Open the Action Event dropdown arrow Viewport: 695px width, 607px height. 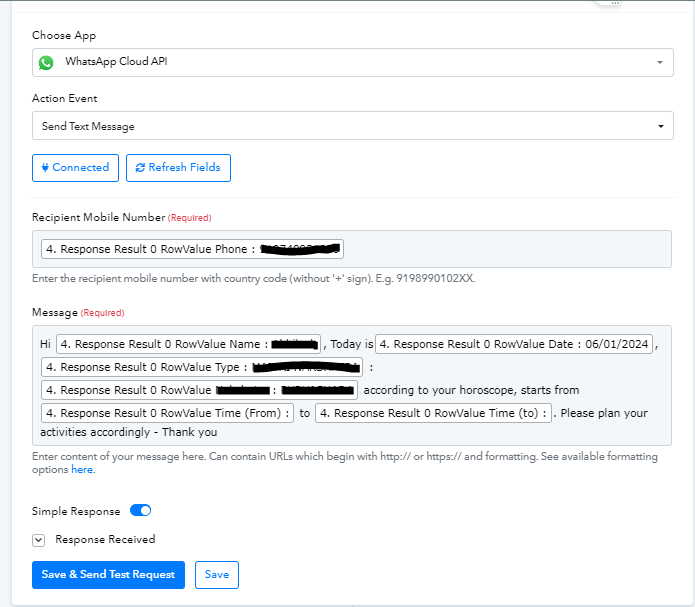pos(660,126)
